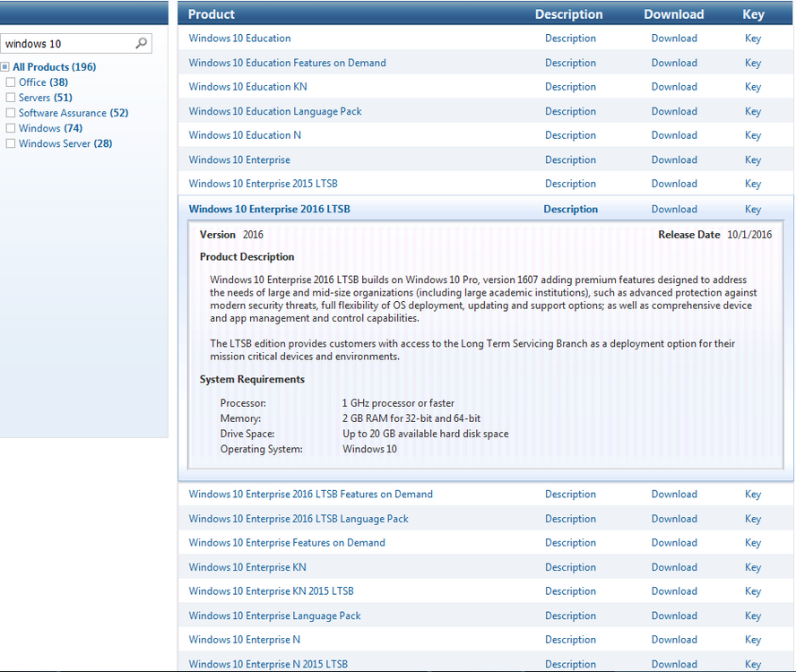Open Windows 10 Enterprise KN 2015 LTSB

[x=271, y=591]
